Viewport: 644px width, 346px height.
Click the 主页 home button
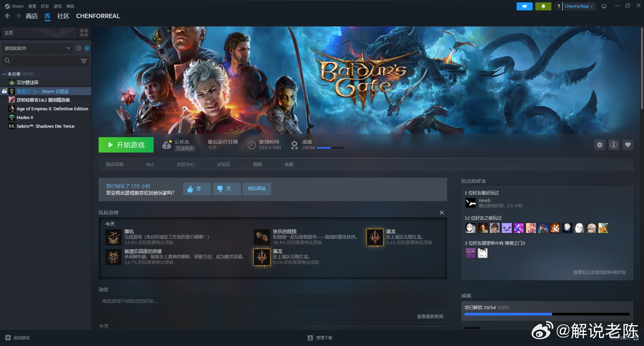point(39,33)
